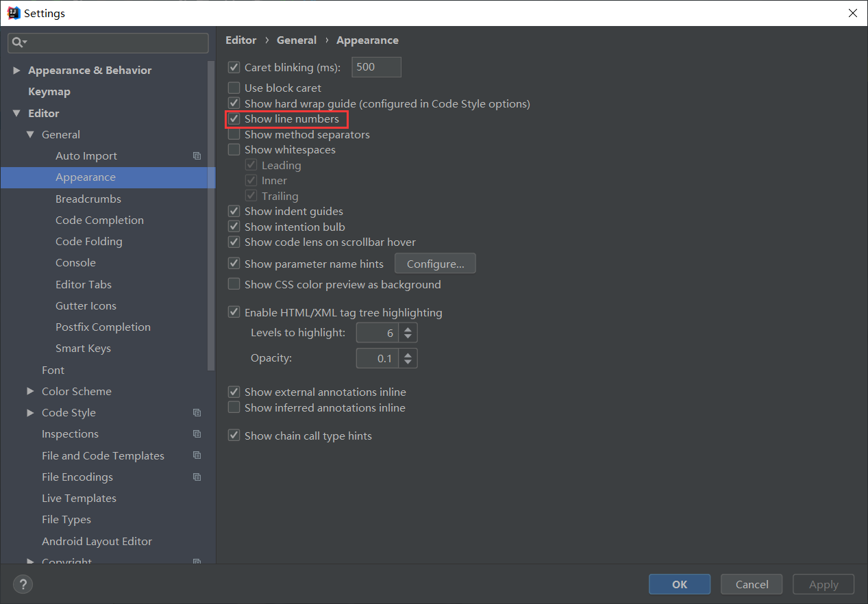This screenshot has width=868, height=604.
Task: Click the settings search field
Action: click(x=108, y=42)
